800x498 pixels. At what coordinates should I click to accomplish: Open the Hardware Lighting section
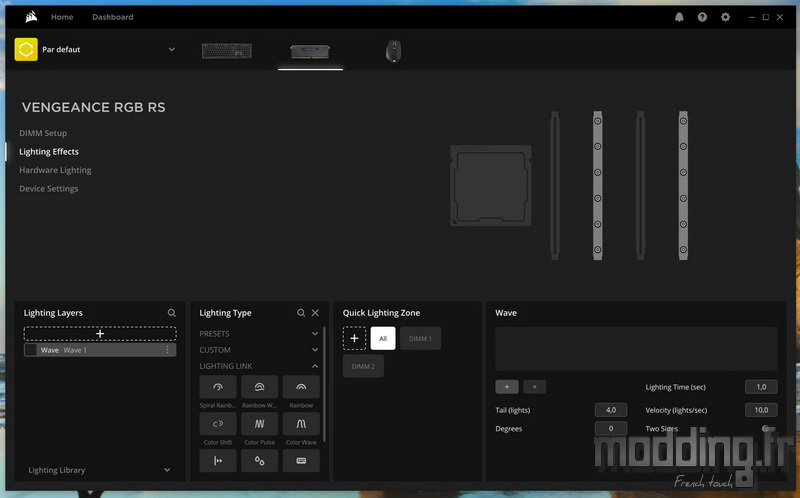click(55, 170)
